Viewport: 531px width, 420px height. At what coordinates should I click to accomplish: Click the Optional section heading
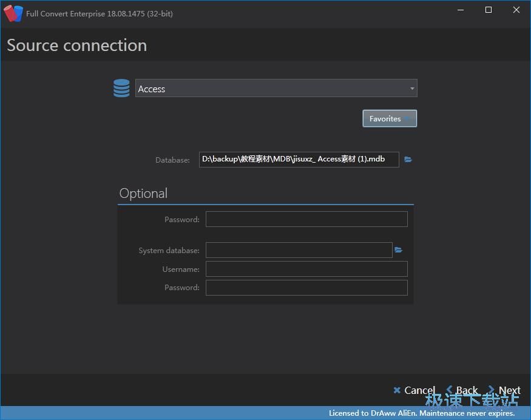pos(143,194)
